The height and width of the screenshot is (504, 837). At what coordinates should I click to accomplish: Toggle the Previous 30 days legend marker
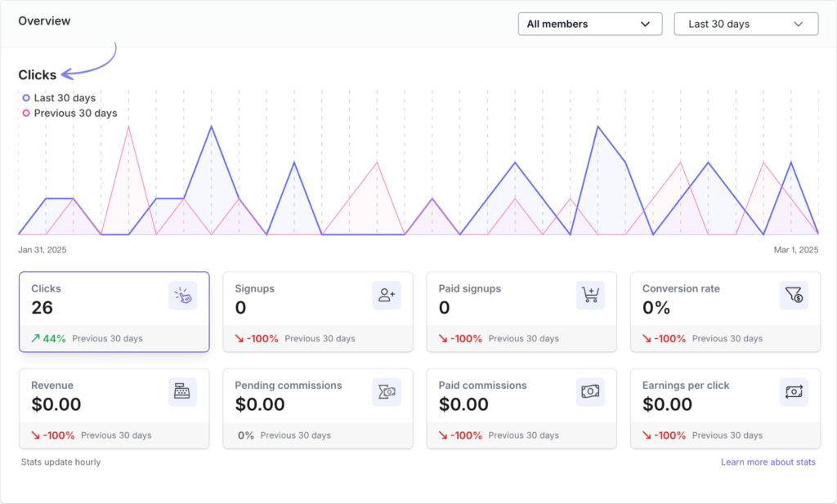(25, 113)
